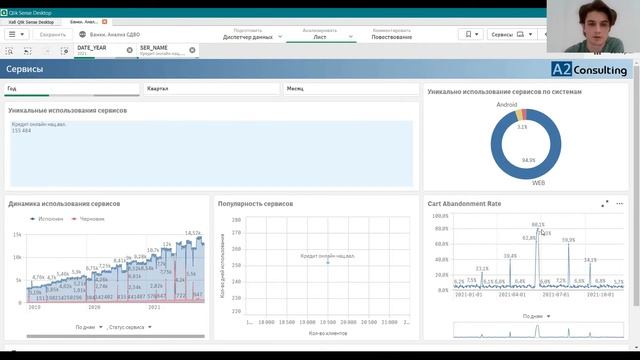The height and width of the screenshot is (360, 640).
Task: Open the По дням dropdown under Динамика chart
Action: tap(89, 327)
